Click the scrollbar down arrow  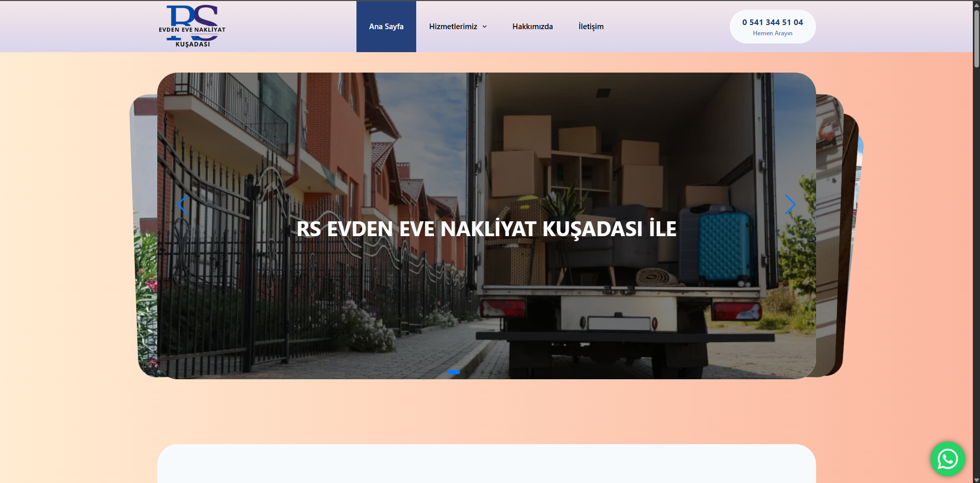tap(976, 479)
